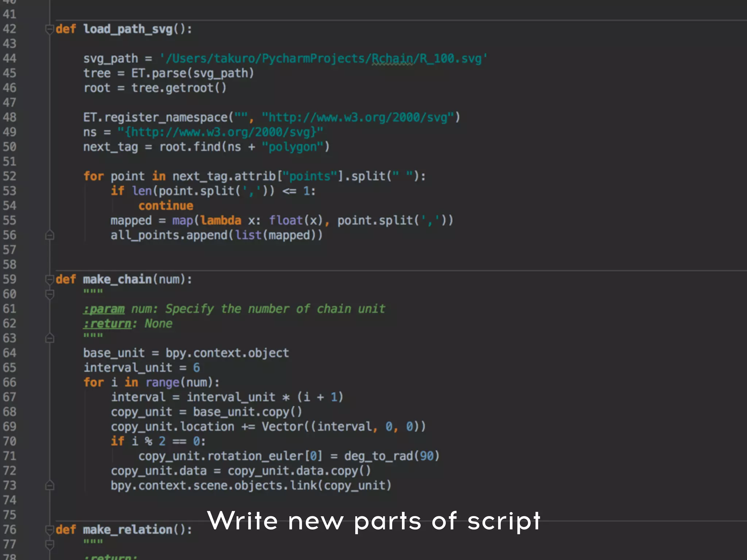Click the fold end marker at line 73

[x=50, y=486]
